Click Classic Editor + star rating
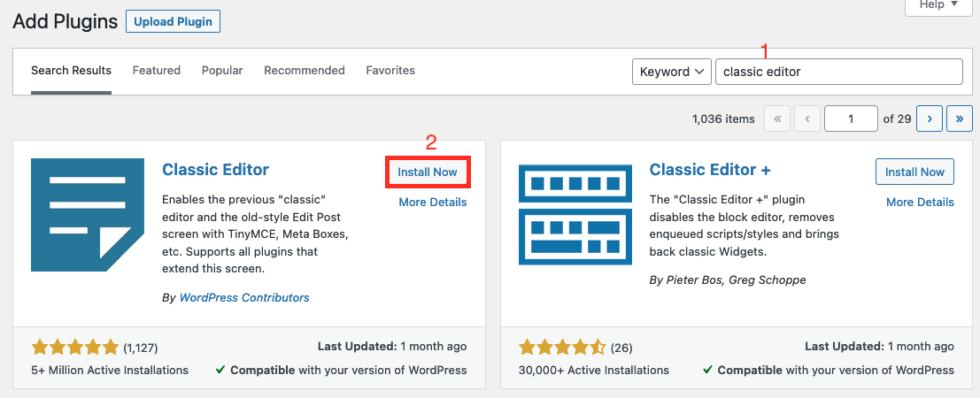980x398 pixels. (562, 348)
